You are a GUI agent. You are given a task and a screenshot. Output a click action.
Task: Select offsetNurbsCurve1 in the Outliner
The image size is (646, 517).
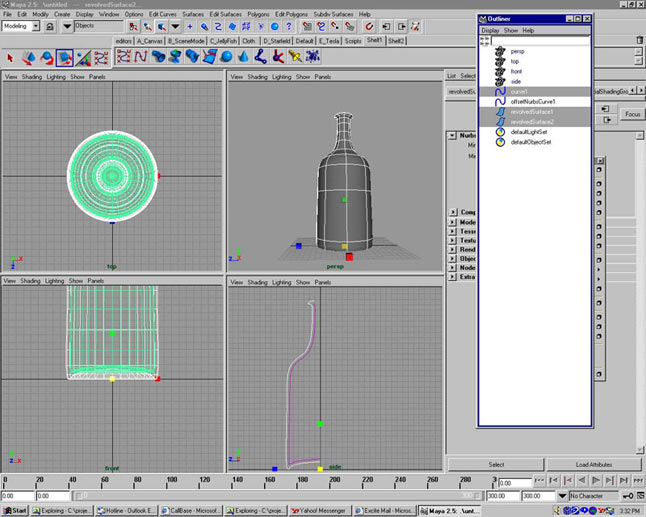point(535,101)
